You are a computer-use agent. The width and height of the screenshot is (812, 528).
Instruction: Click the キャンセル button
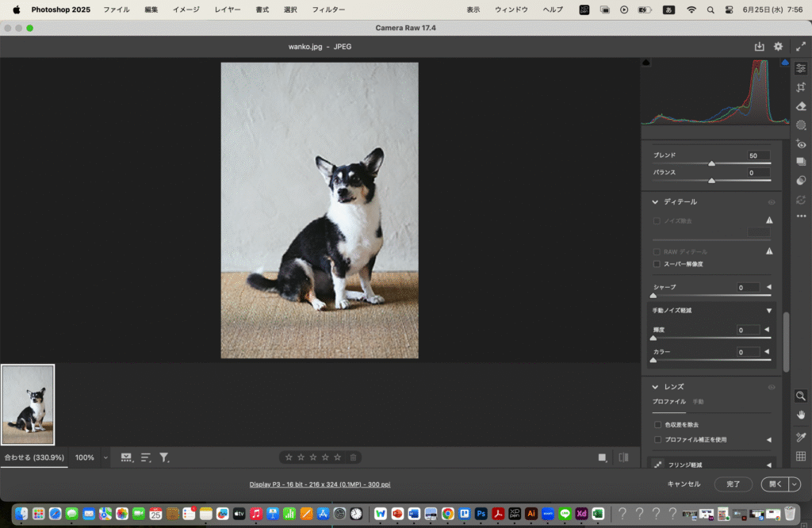tap(684, 484)
